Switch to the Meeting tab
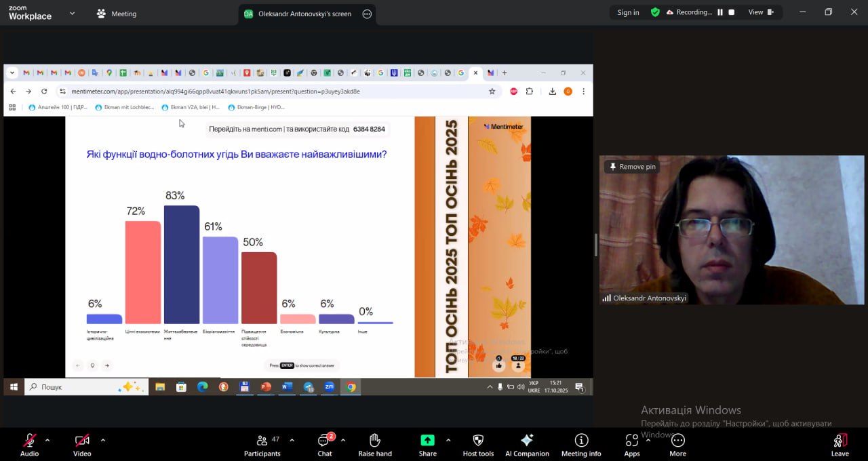Screen dimensions: 868x461 point(117,14)
